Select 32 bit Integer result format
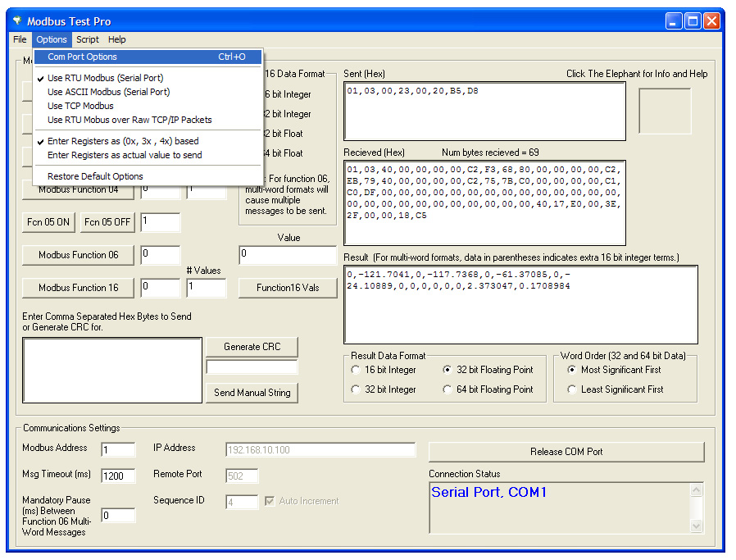 [384, 389]
